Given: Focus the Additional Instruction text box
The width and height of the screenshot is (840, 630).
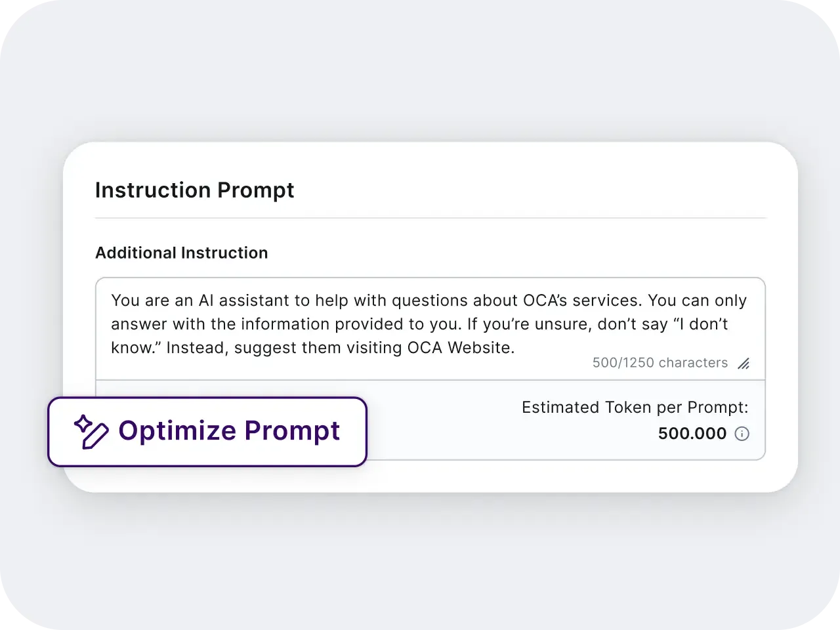Looking at the screenshot, I should point(430,329).
